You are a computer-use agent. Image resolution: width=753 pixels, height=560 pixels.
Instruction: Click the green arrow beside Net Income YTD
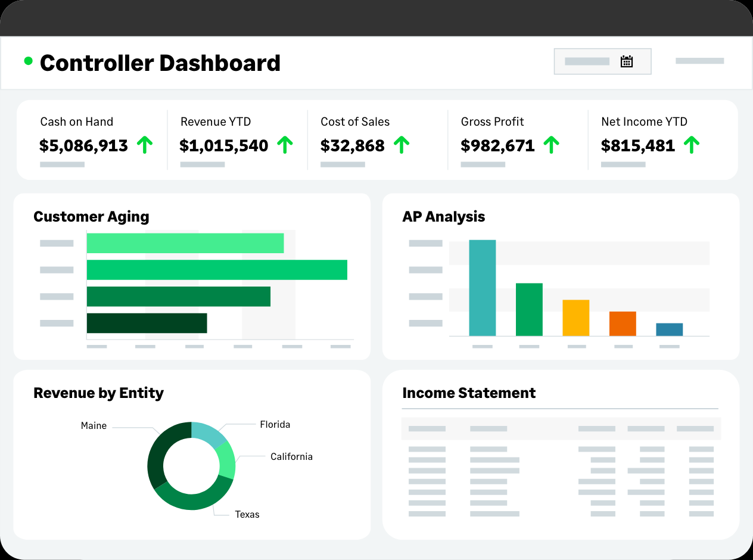click(x=691, y=145)
